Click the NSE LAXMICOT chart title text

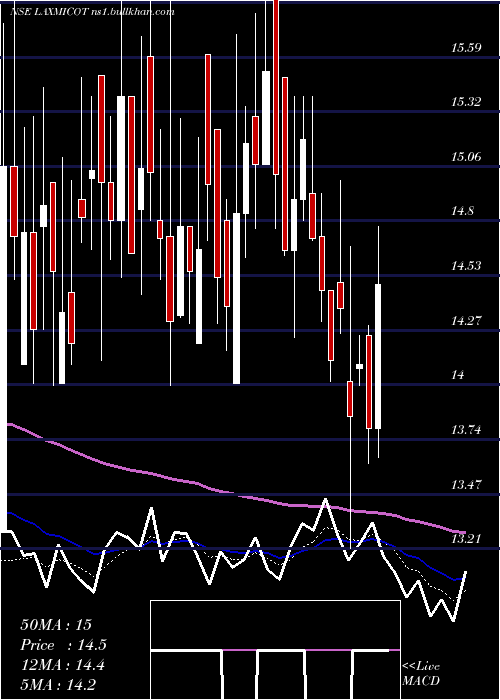(92, 12)
